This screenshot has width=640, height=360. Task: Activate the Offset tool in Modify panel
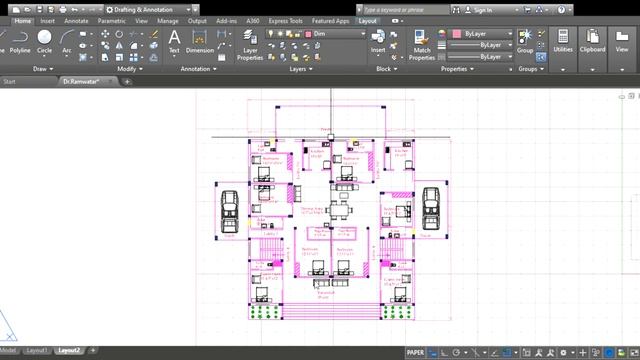[x=154, y=58]
